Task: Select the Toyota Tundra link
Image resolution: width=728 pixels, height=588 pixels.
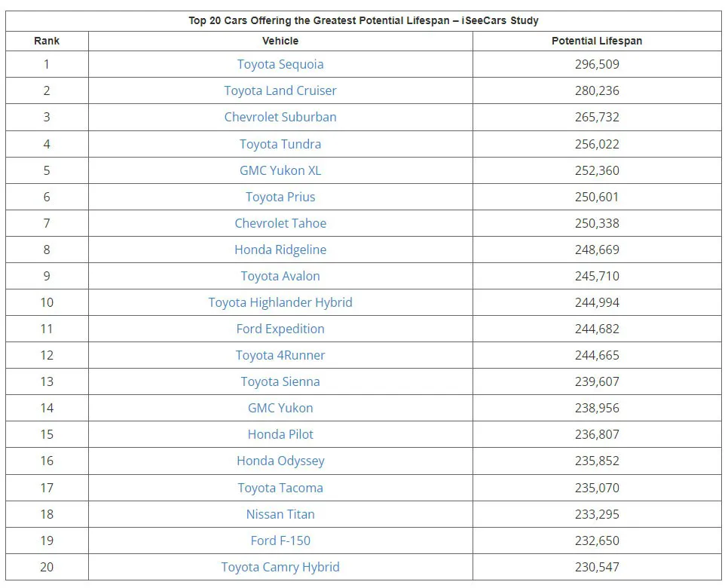Action: [x=280, y=144]
